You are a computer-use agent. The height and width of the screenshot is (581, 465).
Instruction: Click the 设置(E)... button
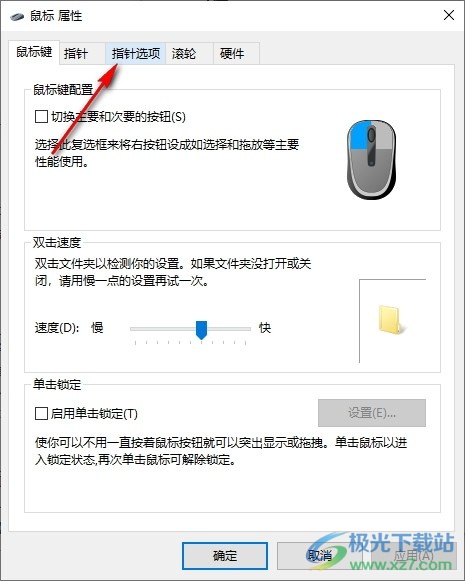point(372,413)
